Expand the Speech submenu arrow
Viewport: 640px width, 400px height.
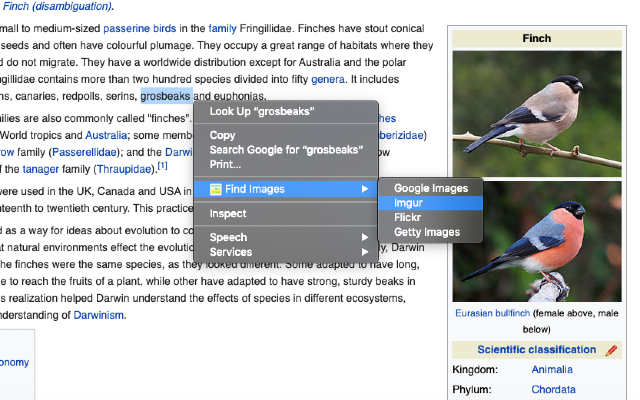[x=366, y=237]
